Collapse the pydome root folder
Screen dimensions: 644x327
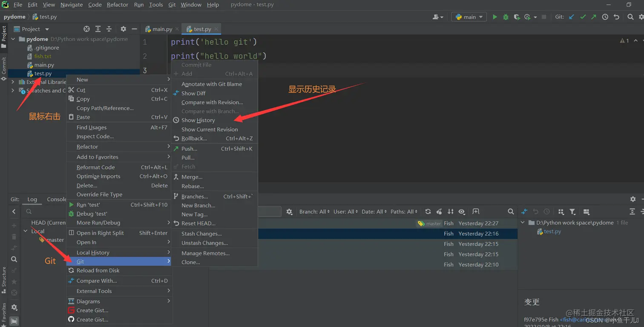point(13,39)
